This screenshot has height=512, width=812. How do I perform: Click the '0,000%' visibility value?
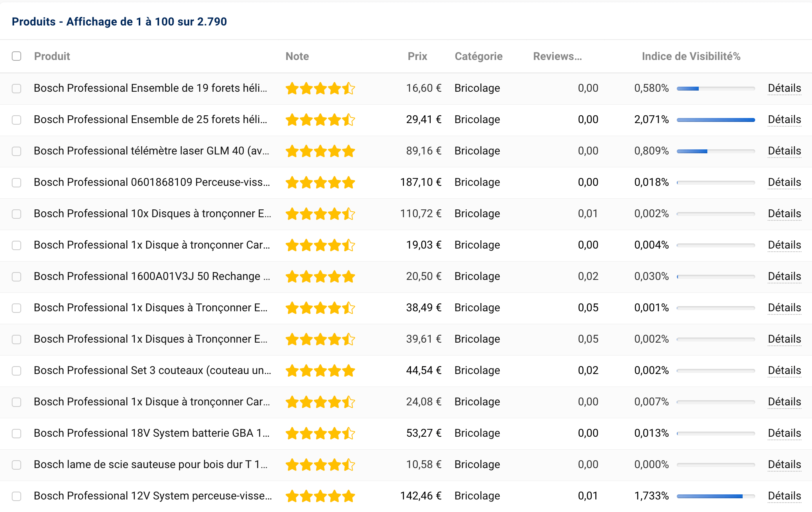[651, 465]
